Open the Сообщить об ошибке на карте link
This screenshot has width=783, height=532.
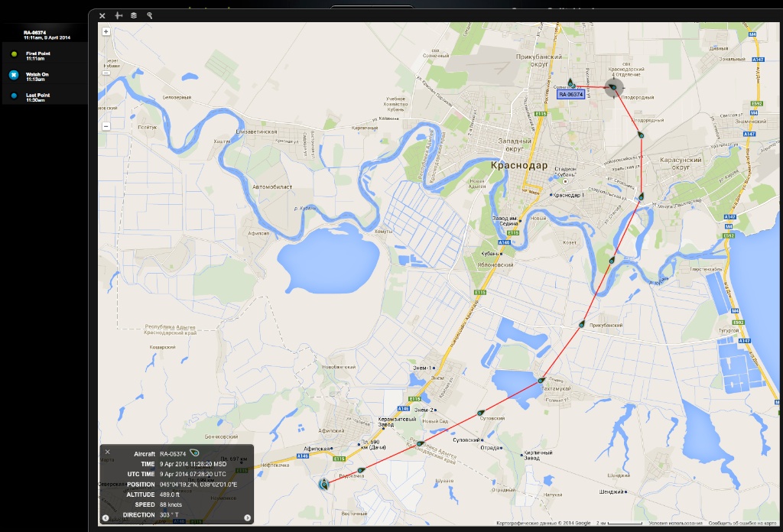[743, 523]
